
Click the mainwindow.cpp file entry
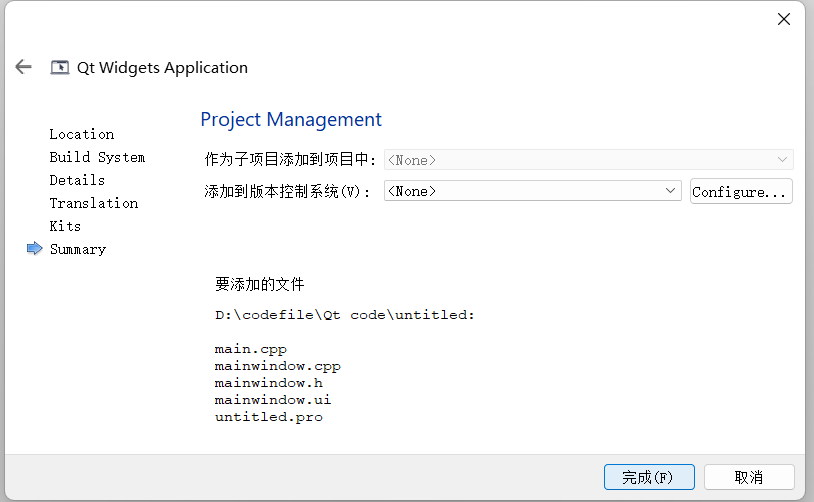pyautogui.click(x=277, y=366)
